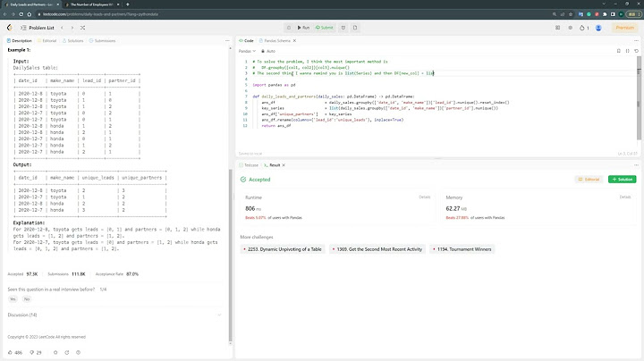
Task: Toggle the Auto lock setting
Action: [x=268, y=51]
